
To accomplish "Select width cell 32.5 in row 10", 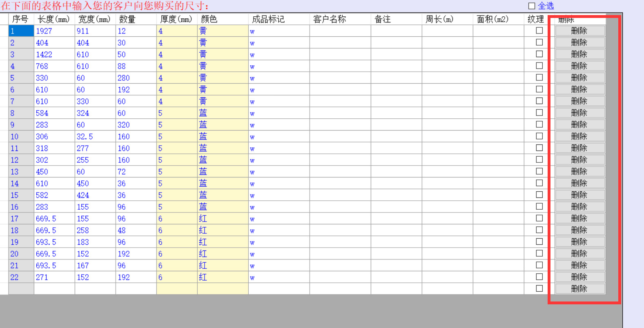I will [95, 137].
